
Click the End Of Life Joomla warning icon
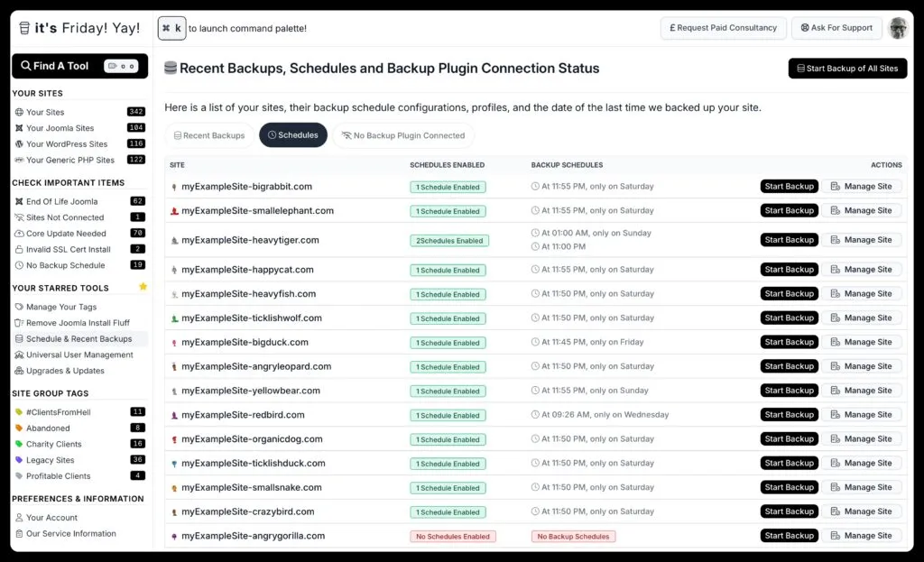coord(18,201)
